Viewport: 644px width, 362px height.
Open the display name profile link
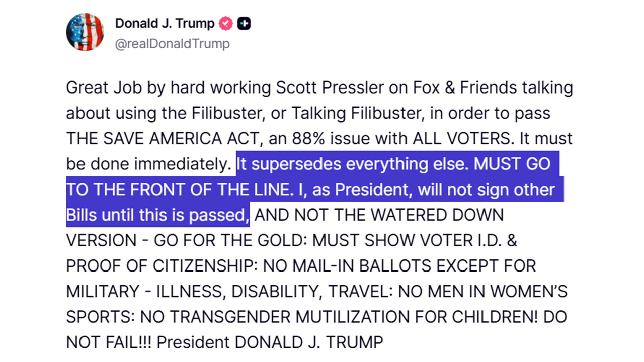click(165, 23)
